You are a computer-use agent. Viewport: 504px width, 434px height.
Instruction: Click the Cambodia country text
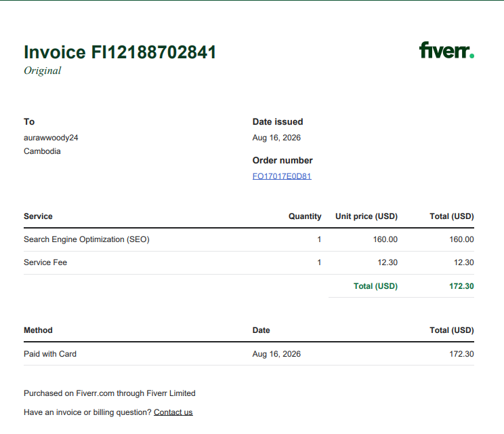tap(42, 151)
